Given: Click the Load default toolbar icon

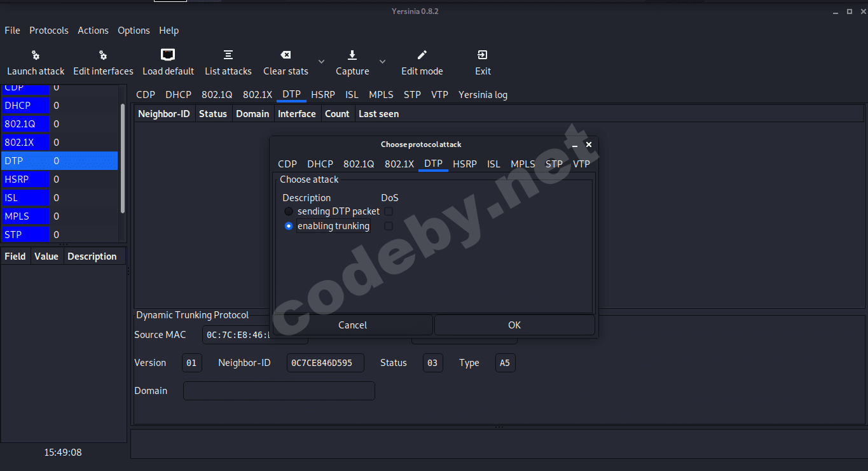Looking at the screenshot, I should pyautogui.click(x=168, y=61).
